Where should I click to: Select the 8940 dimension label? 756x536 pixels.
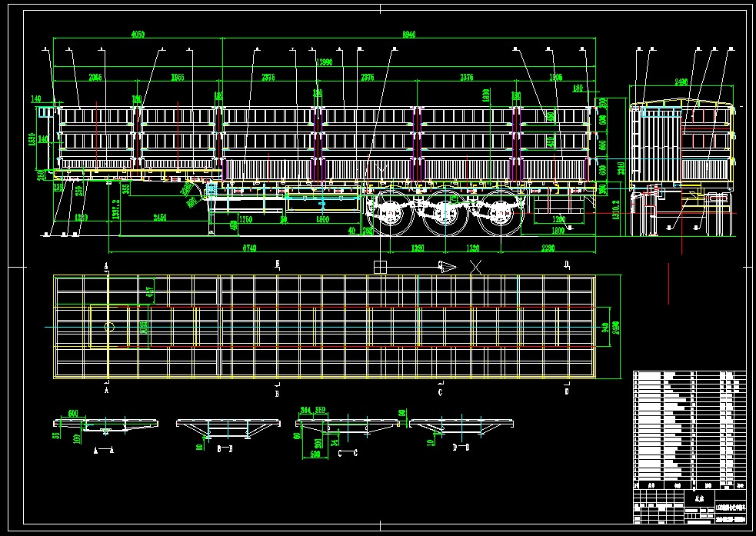click(409, 35)
